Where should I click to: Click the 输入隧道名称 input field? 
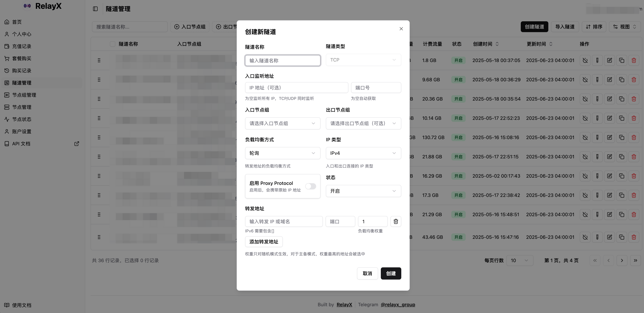point(282,61)
